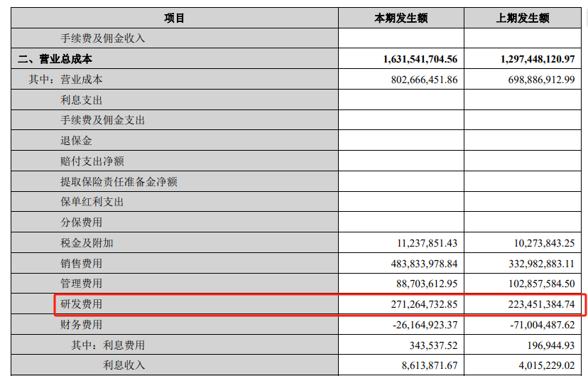588x376 pixels.
Task: Click the 项目 column header
Action: [175, 18]
